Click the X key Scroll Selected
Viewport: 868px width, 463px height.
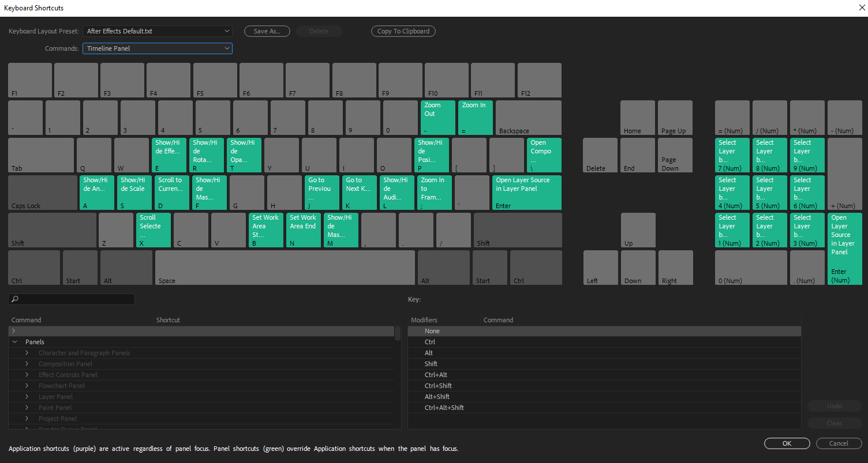154,230
